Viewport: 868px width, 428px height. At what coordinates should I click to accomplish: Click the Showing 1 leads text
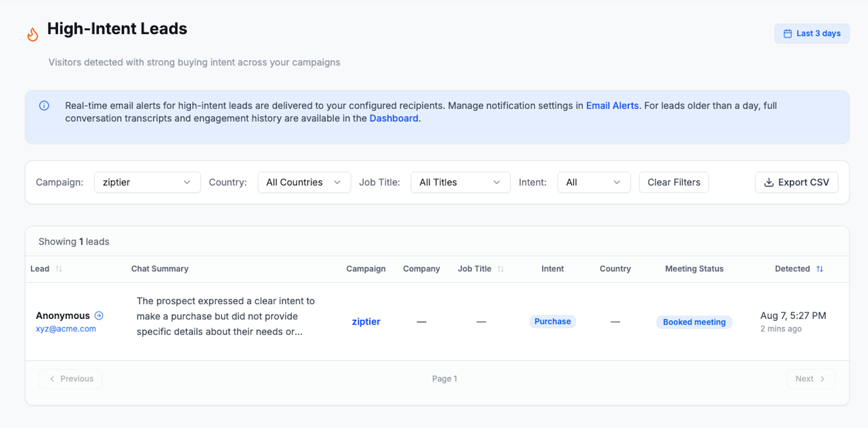click(74, 242)
